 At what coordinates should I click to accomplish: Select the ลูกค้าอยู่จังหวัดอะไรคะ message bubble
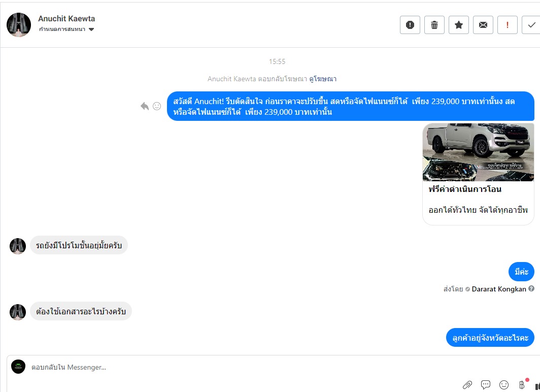pos(490,338)
